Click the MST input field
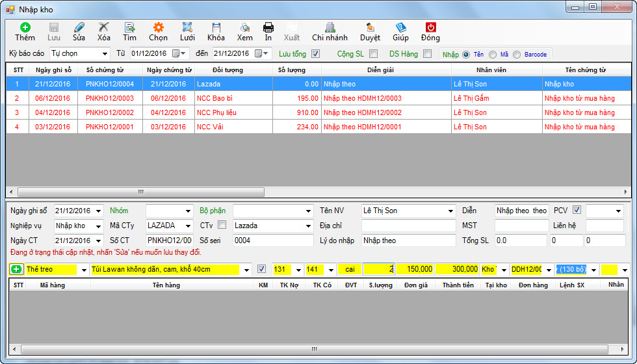This screenshot has height=364, width=637. click(521, 226)
